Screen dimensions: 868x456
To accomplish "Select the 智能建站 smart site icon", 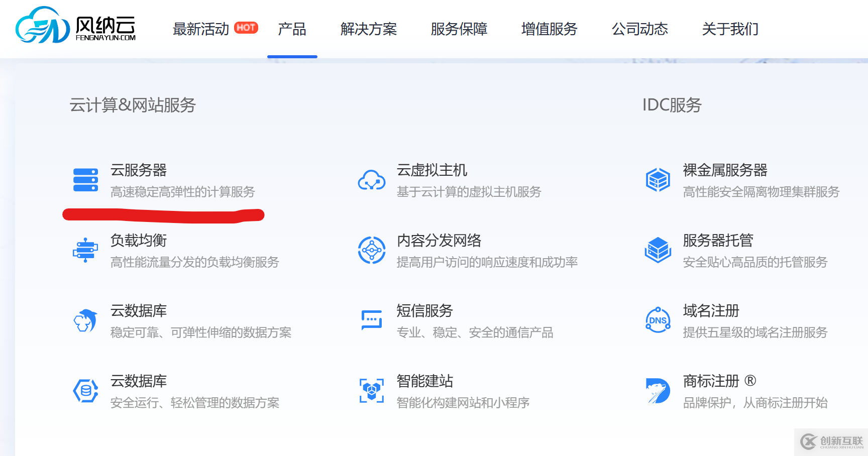I will (372, 391).
